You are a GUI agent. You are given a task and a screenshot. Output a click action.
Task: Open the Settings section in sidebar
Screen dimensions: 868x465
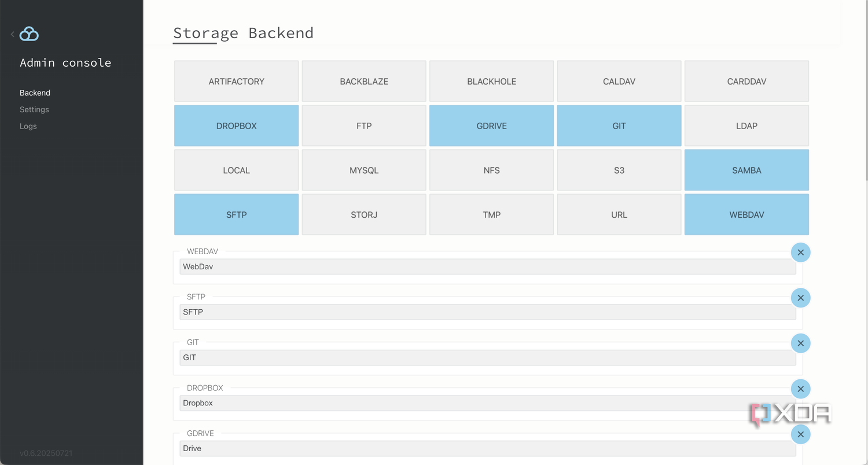[x=34, y=109]
